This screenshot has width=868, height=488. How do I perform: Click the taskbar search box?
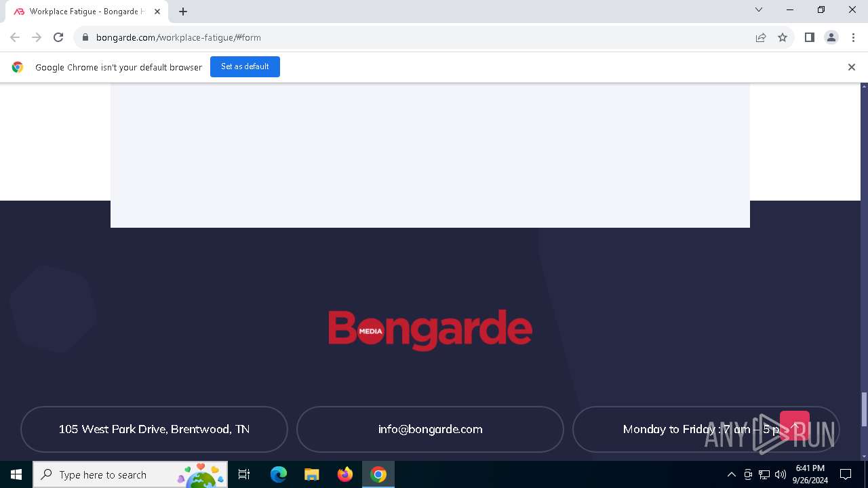[130, 474]
